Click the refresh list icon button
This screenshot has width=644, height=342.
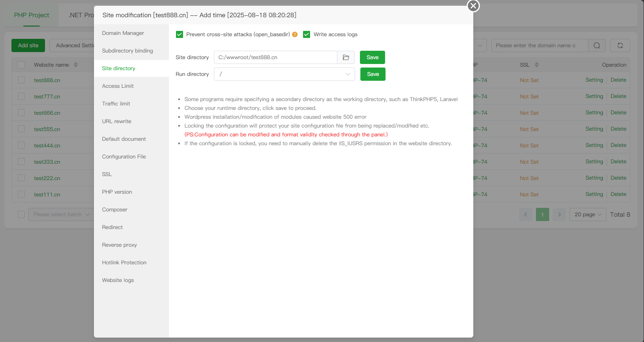620,45
